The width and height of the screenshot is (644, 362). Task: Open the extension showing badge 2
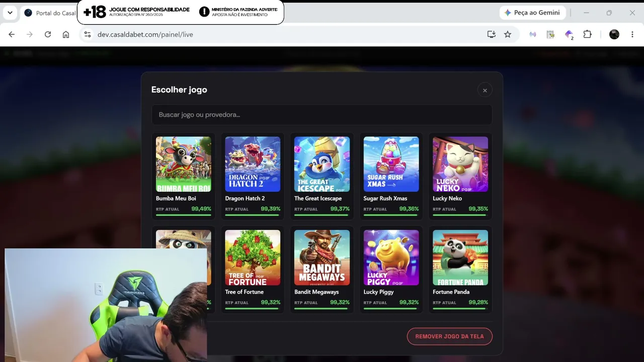pyautogui.click(x=569, y=34)
